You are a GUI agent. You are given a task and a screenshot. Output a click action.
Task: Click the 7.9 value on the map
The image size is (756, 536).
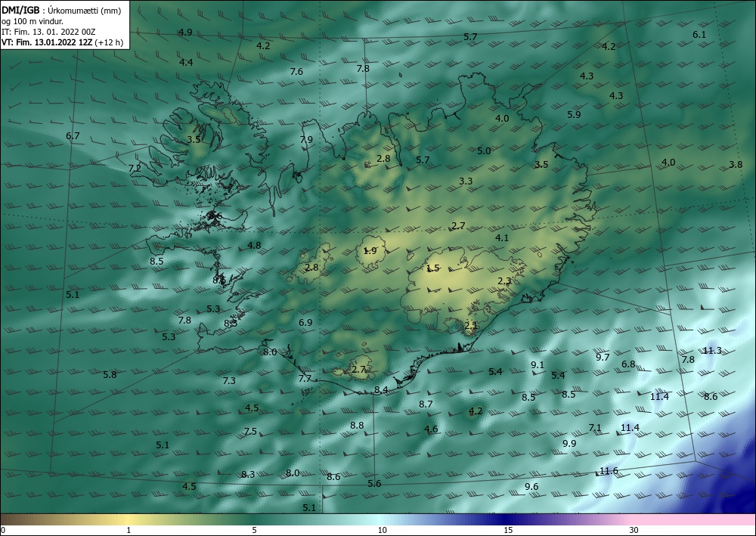[306, 139]
